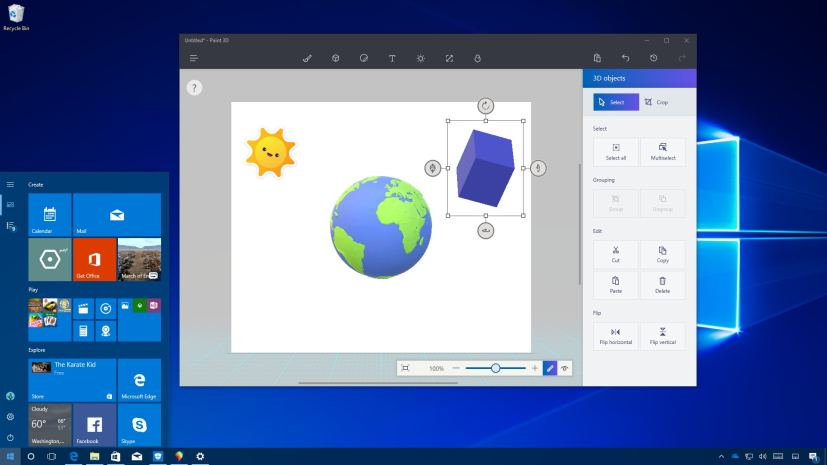Image resolution: width=827 pixels, height=465 pixels.
Task: Click the zoom in plus button
Action: pos(535,368)
